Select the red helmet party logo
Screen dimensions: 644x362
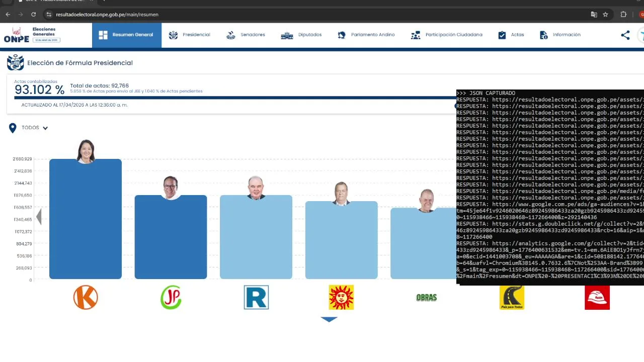click(597, 297)
